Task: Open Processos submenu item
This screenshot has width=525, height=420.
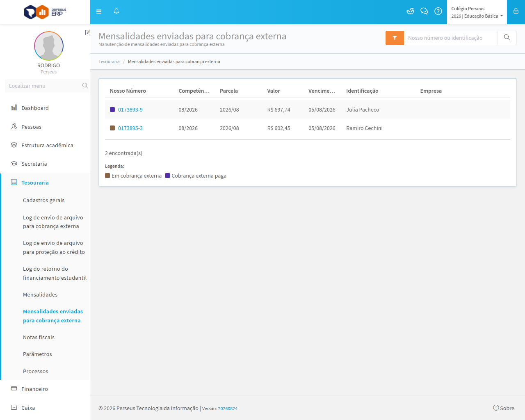Action: (x=35, y=371)
